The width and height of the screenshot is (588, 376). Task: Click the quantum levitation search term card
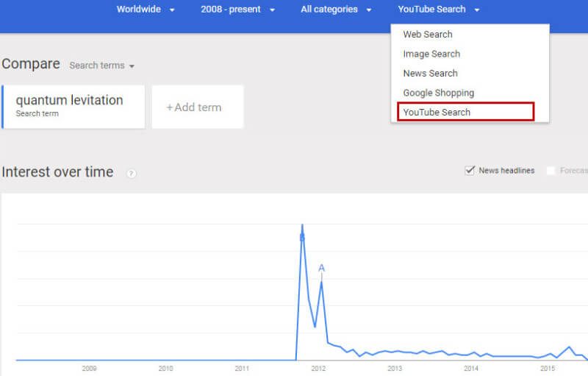point(73,107)
